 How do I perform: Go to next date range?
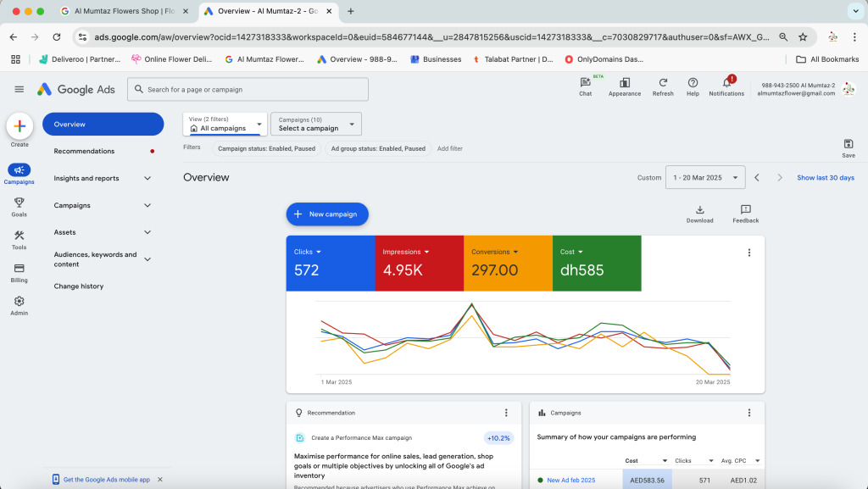tap(780, 178)
